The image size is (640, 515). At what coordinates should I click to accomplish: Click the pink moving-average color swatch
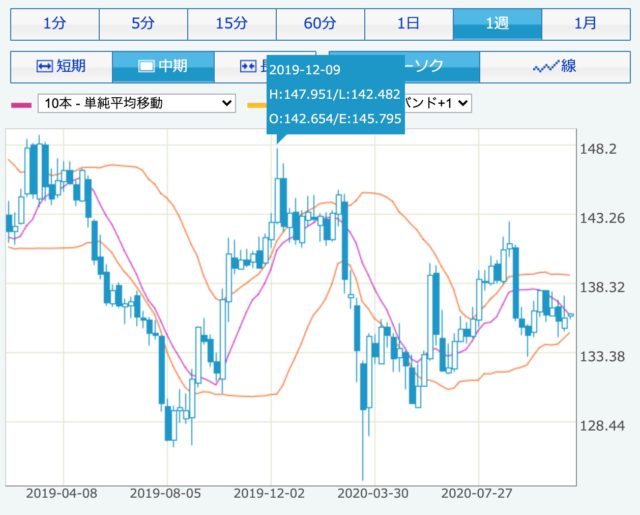(20, 104)
